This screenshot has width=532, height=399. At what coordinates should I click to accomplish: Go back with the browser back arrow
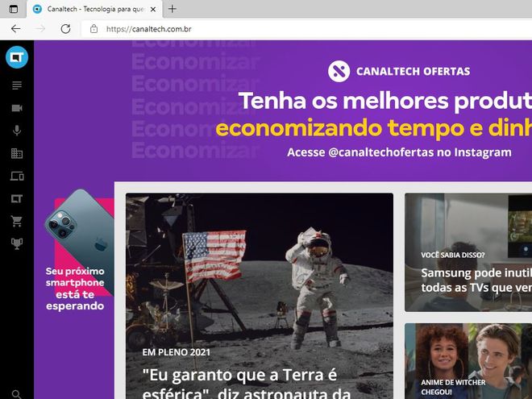coord(15,29)
